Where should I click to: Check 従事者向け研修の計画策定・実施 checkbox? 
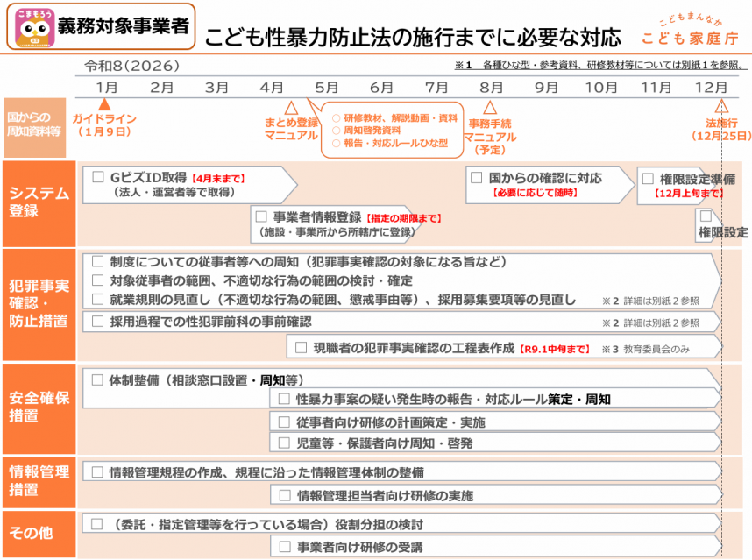coord(284,422)
